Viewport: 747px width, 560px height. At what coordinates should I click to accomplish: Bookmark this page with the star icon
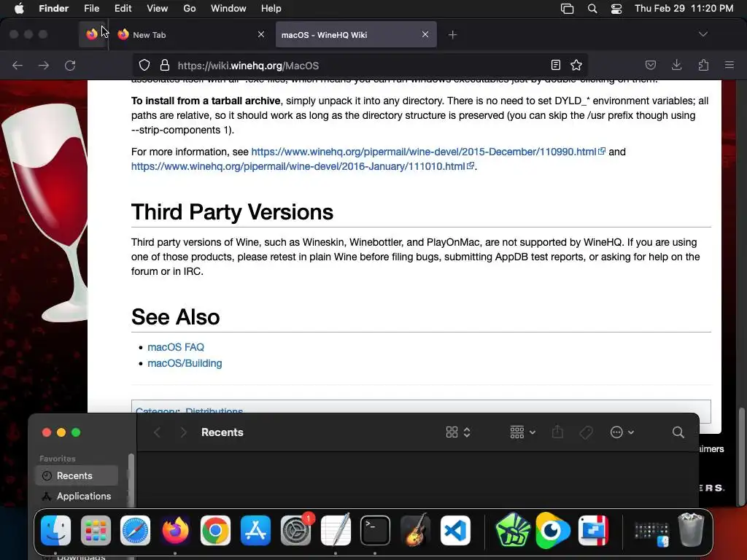coord(576,65)
